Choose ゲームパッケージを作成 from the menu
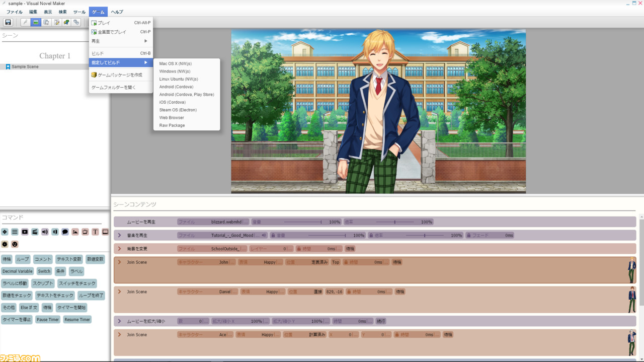Image resolution: width=644 pixels, height=362 pixels. (120, 75)
